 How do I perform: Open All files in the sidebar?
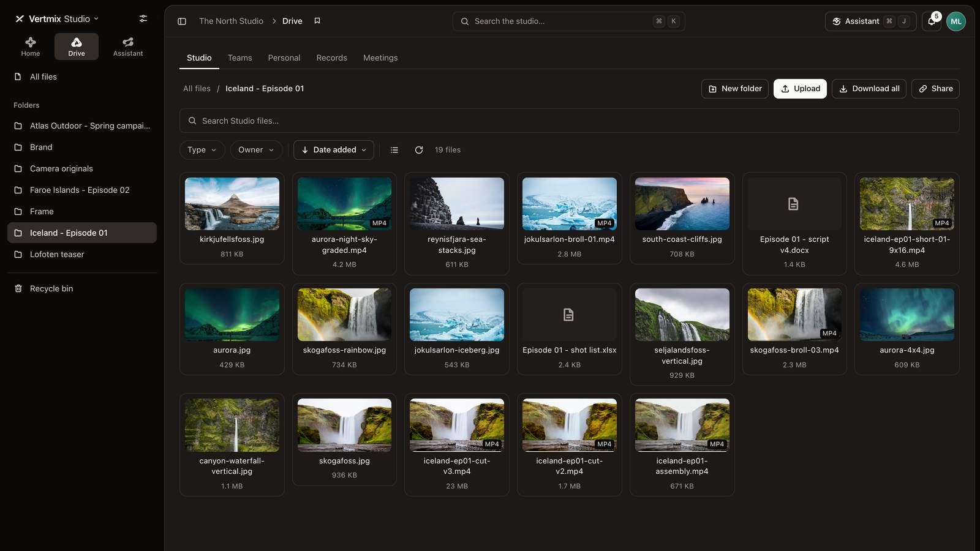tap(82, 77)
